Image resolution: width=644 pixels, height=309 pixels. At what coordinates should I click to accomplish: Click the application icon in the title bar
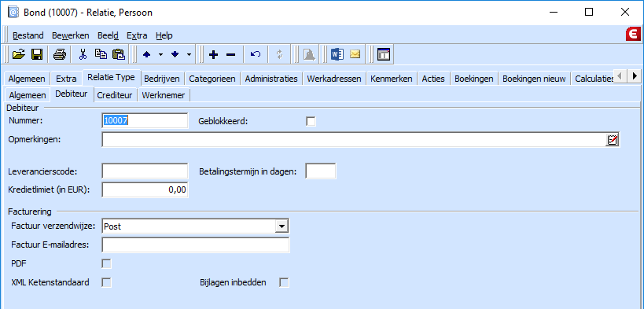coord(13,13)
